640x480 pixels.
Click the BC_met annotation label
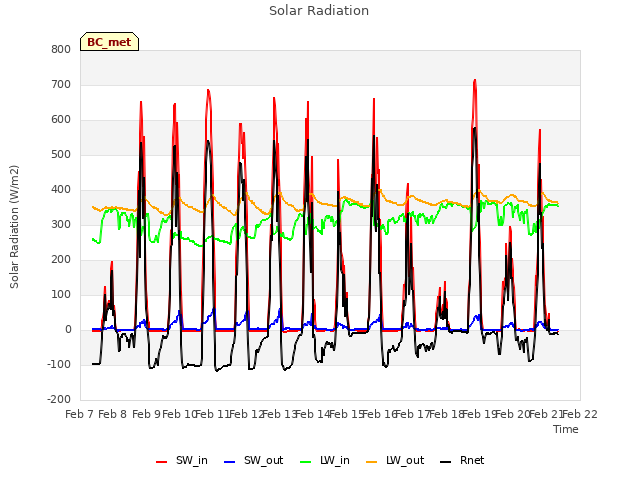point(109,42)
